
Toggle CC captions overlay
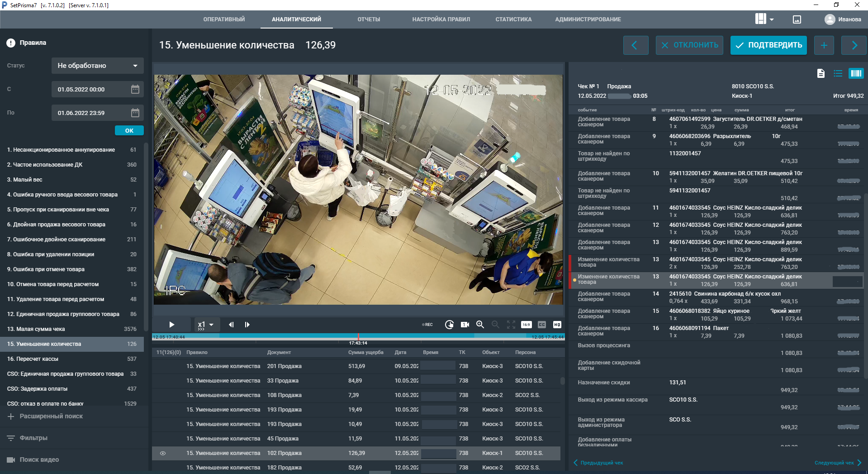tap(542, 325)
